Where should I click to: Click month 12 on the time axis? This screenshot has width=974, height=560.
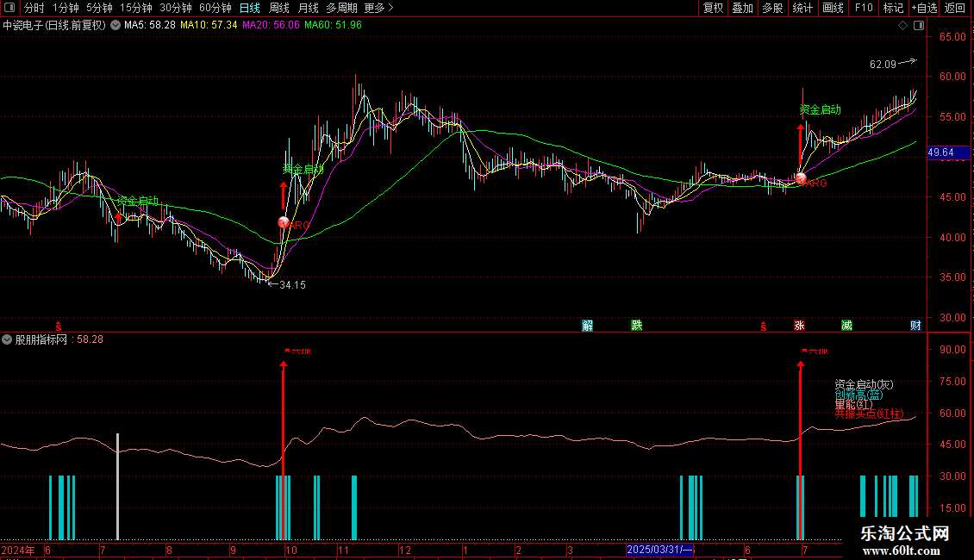coord(405,550)
